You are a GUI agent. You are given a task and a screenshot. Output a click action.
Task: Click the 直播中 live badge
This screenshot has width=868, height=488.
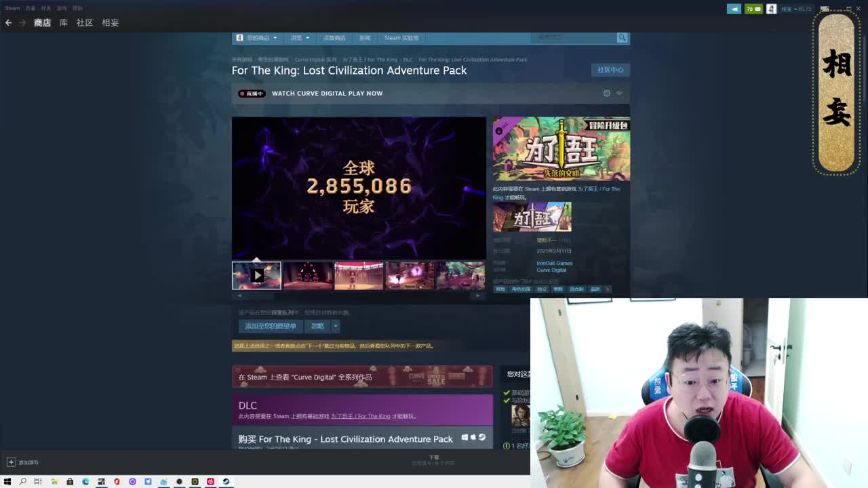252,94
